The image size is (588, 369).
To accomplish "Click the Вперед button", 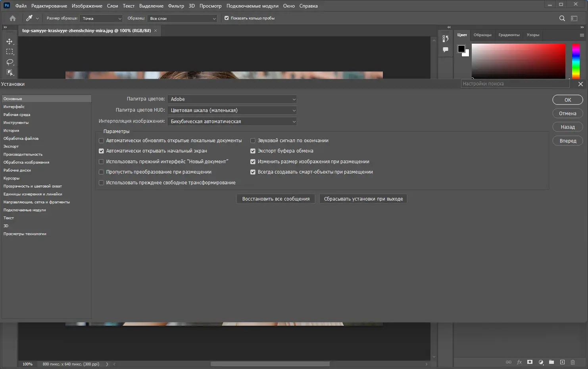I will (568, 141).
